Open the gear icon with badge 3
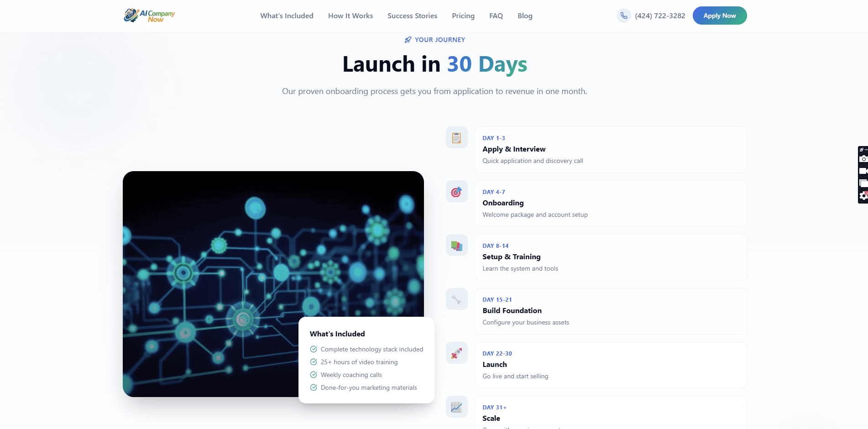Viewport: 868px width, 429px height. tap(863, 195)
